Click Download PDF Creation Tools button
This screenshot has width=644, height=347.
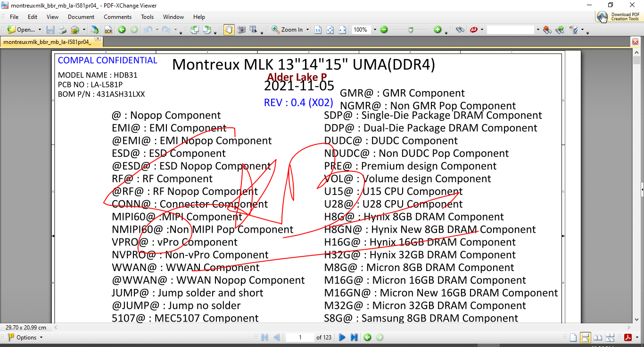coord(618,17)
